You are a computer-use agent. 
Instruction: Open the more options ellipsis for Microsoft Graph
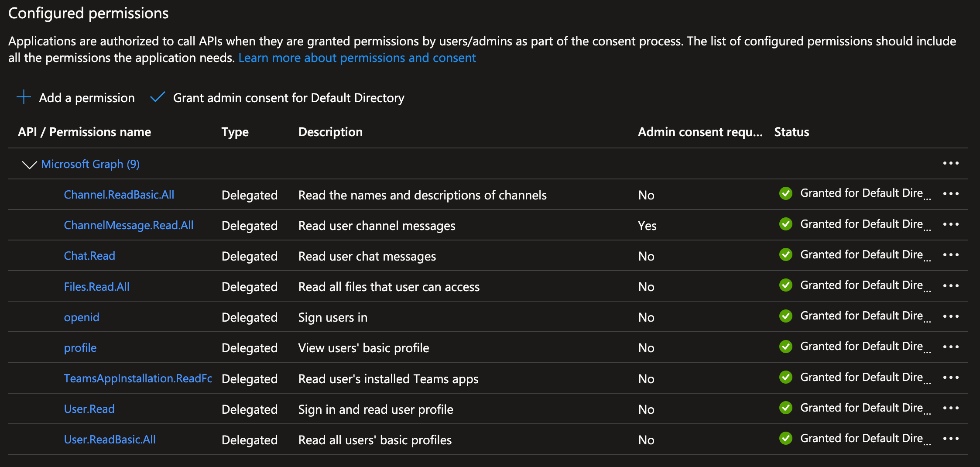[950, 163]
